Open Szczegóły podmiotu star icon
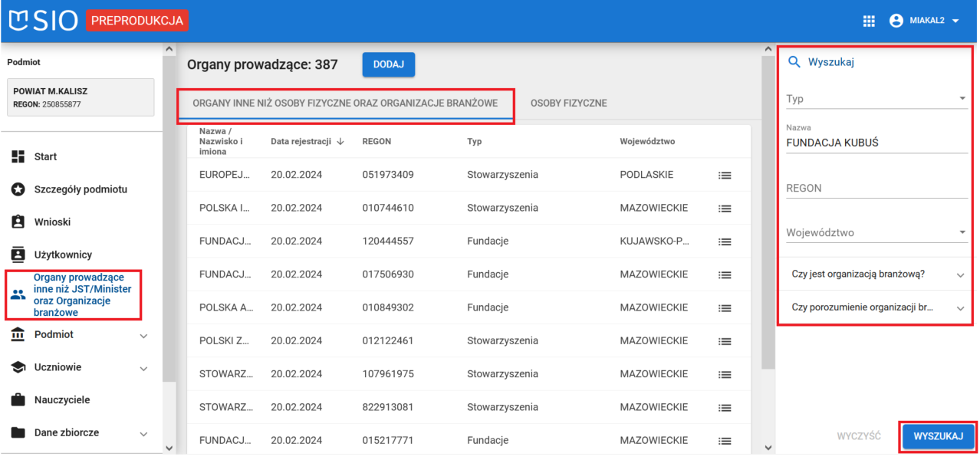 click(18, 189)
